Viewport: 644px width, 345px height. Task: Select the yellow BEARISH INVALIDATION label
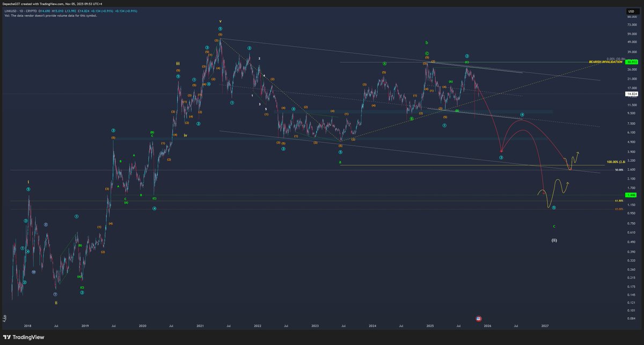click(605, 62)
